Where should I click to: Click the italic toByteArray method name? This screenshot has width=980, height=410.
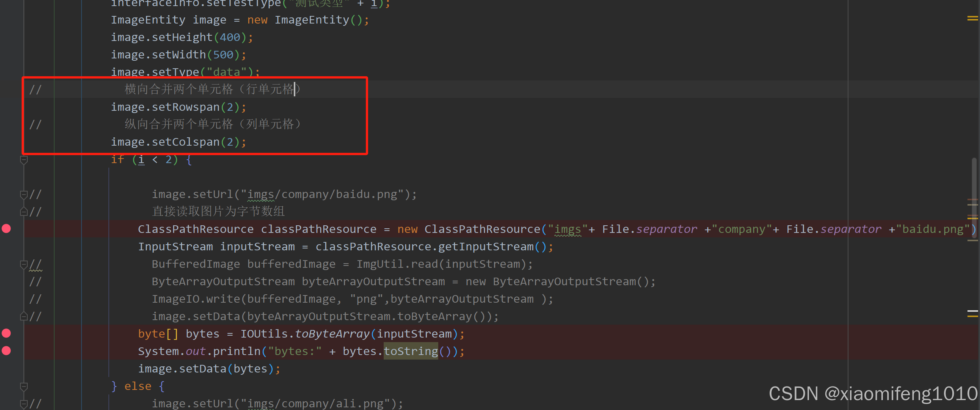[x=332, y=334]
